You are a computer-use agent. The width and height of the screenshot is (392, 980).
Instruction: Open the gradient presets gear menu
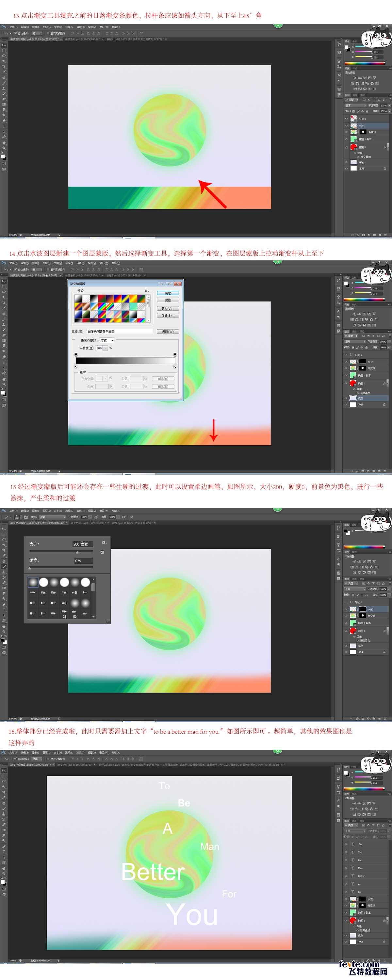pyautogui.click(x=146, y=291)
